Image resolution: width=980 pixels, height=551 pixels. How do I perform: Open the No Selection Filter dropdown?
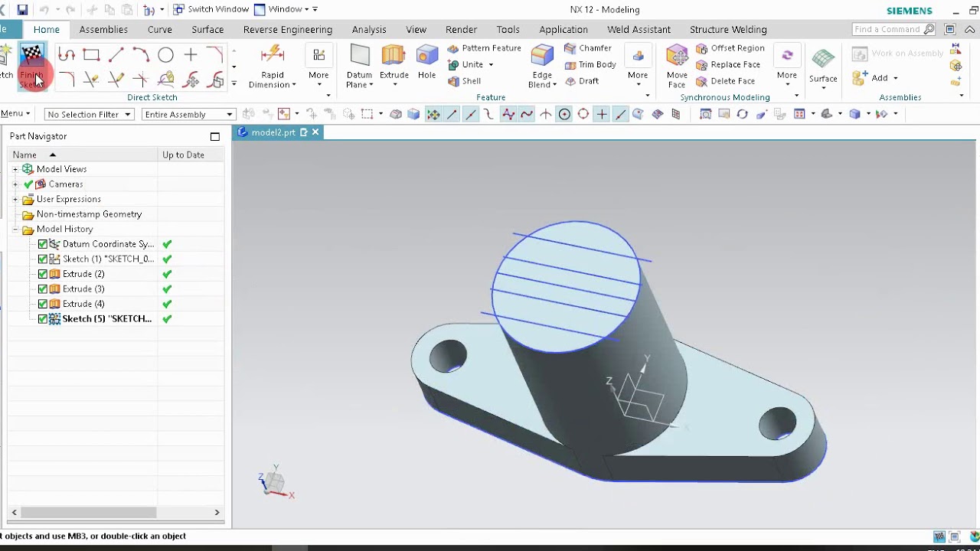(89, 115)
